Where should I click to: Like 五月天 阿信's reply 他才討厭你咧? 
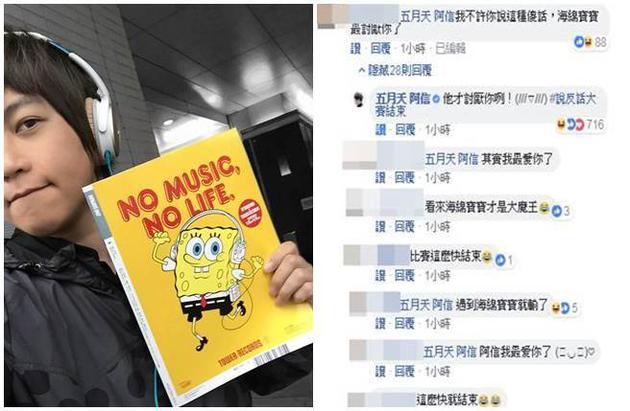click(x=380, y=129)
